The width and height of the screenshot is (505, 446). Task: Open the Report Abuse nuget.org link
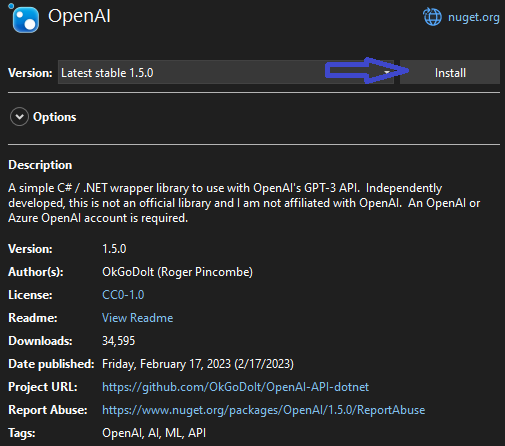tap(263, 410)
